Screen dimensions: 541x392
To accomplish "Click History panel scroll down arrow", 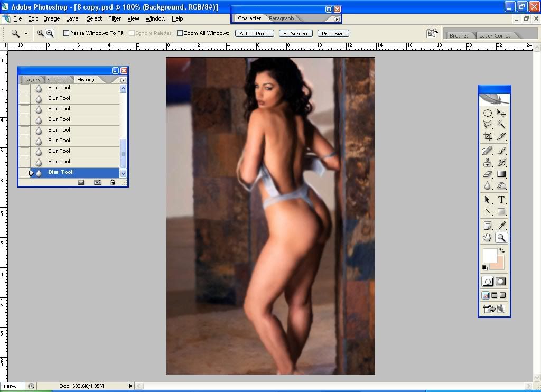I will coord(123,174).
